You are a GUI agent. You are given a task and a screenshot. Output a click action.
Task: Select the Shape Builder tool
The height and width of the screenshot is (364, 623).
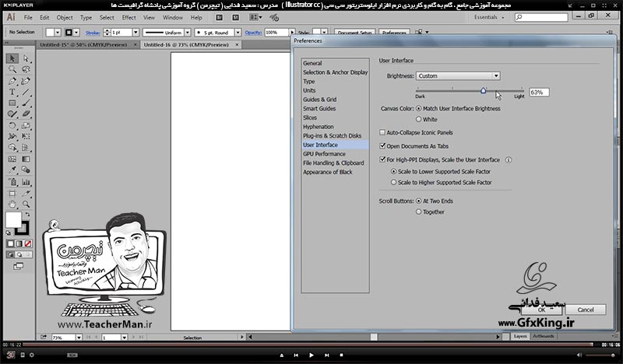click(x=12, y=148)
